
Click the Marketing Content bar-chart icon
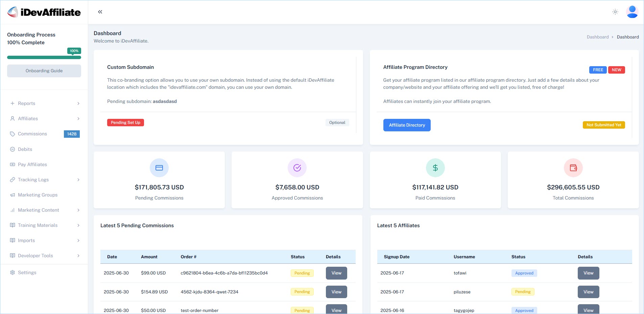tap(13, 210)
